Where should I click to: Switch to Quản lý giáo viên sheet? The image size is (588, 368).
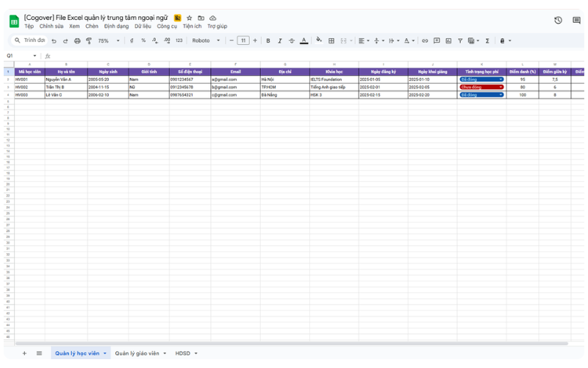[140, 353]
